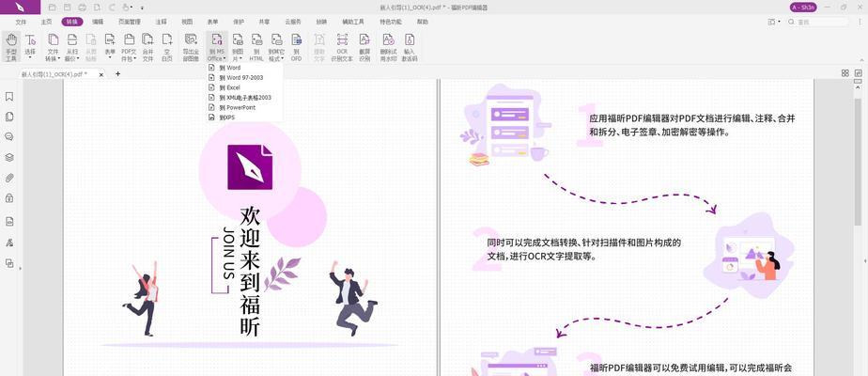Image resolution: width=868 pixels, height=376 pixels.
Task: Switch to the 页面管理 page organize tab
Action: click(129, 22)
